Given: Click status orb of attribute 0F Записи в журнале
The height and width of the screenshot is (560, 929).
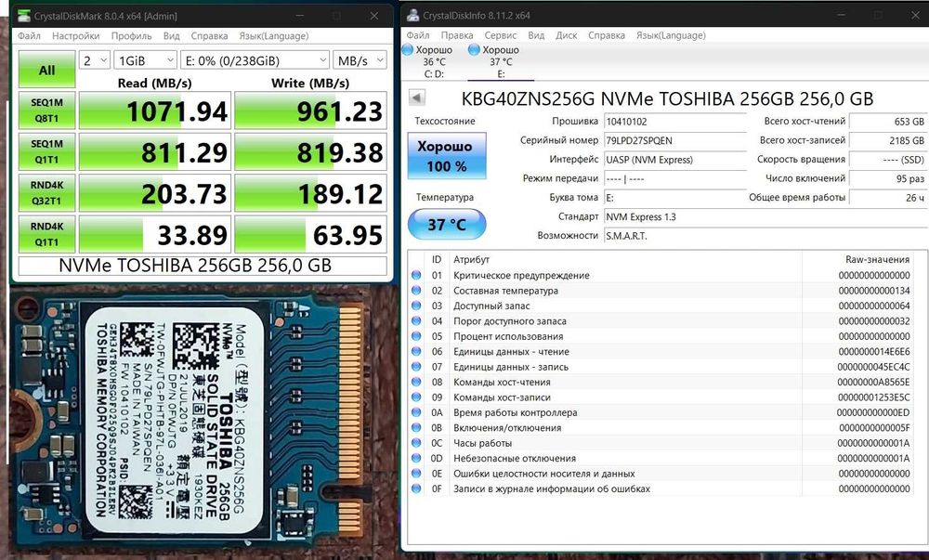Looking at the screenshot, I should [x=416, y=489].
